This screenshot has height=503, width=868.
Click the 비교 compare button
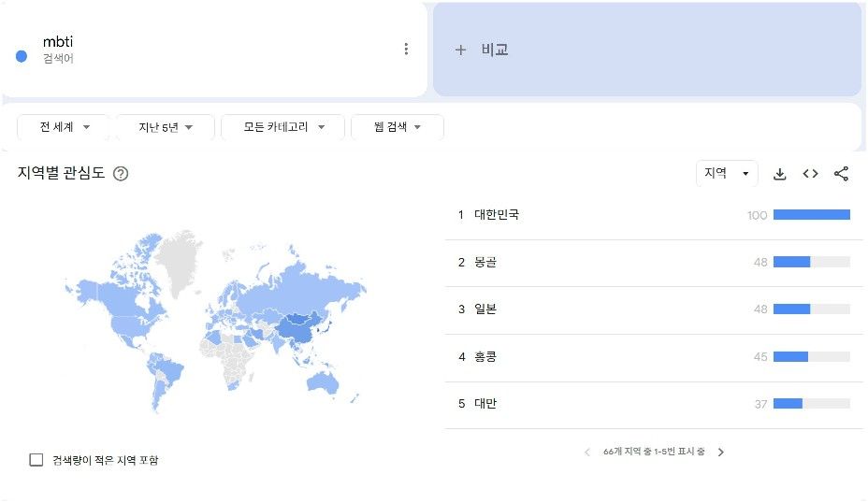click(x=481, y=50)
